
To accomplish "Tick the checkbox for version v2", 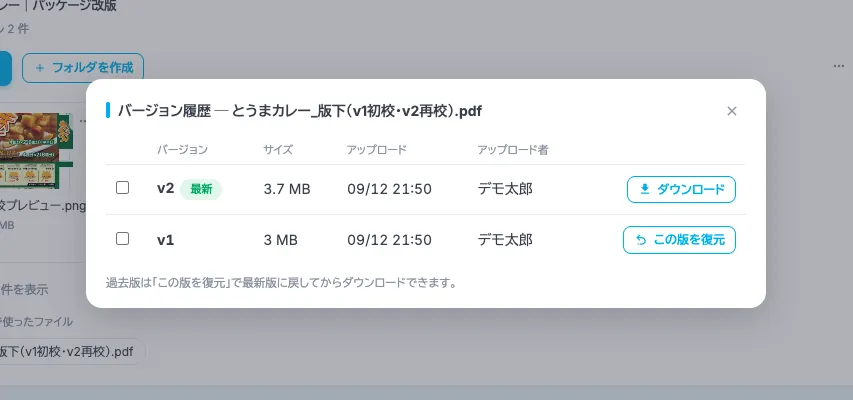I will [122, 188].
